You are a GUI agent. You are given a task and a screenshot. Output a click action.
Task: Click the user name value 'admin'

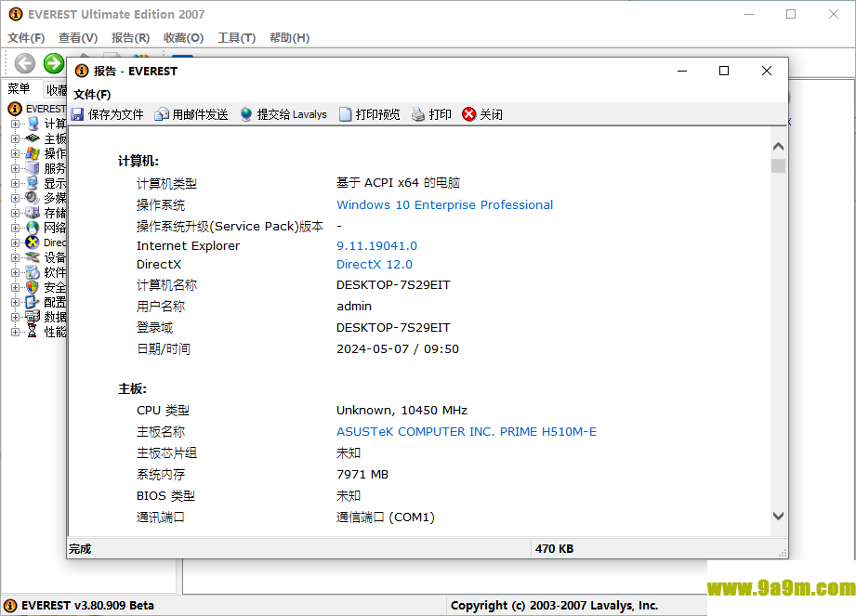pos(354,306)
